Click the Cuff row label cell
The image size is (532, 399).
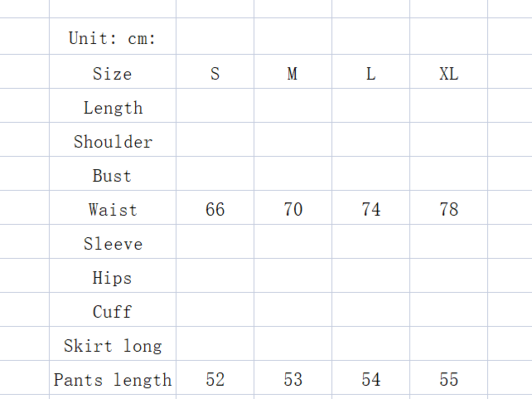click(x=113, y=312)
